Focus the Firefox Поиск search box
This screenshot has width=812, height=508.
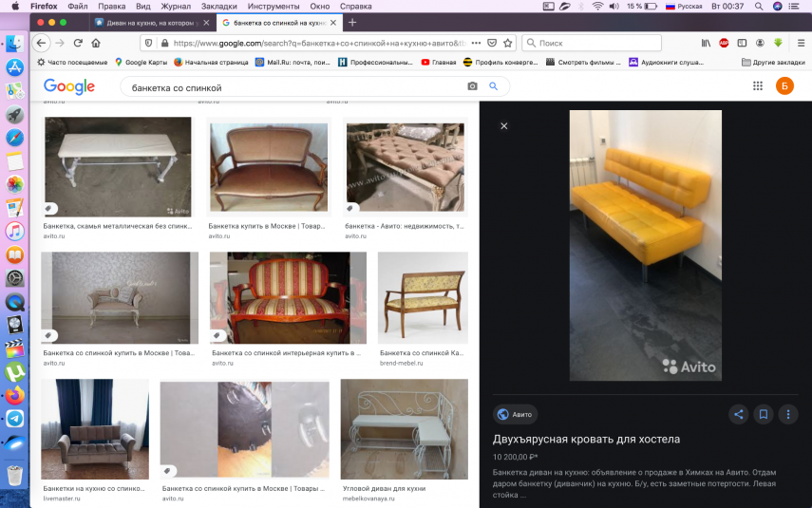tap(592, 43)
